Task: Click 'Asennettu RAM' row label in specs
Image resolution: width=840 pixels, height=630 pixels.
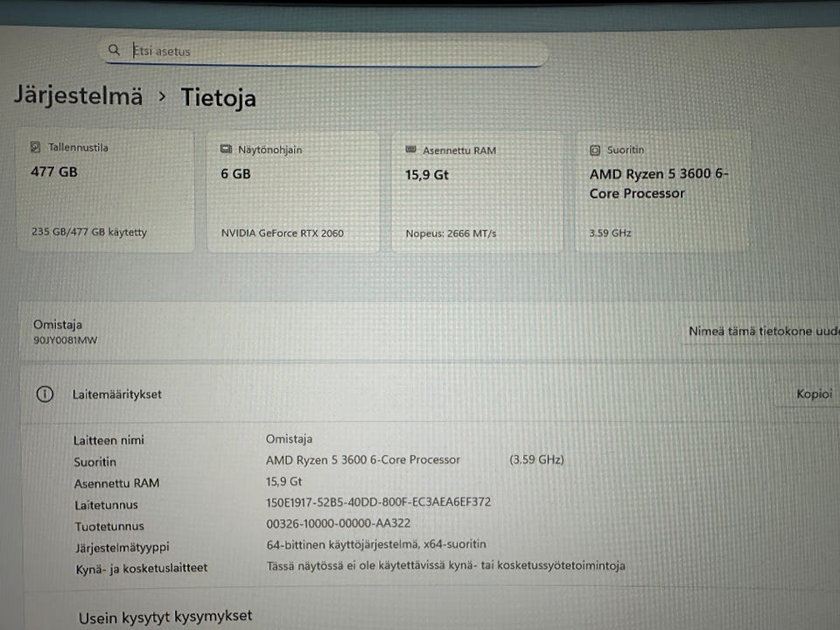Action: (x=116, y=483)
